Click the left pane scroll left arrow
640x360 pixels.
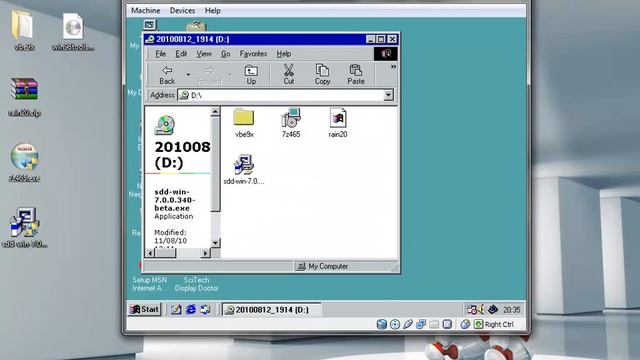(150, 253)
